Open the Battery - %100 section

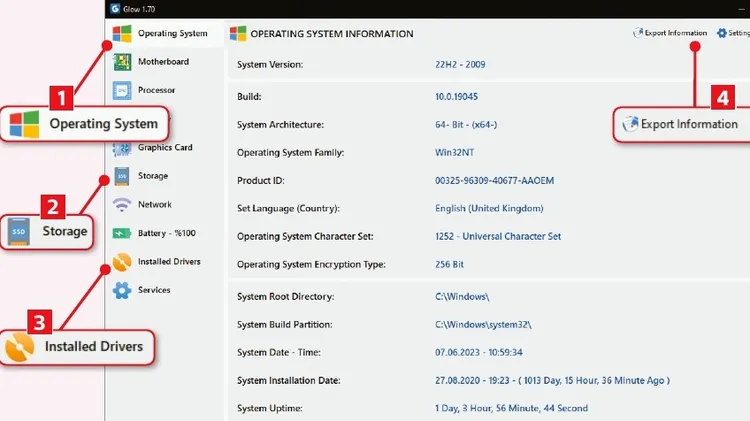point(166,233)
